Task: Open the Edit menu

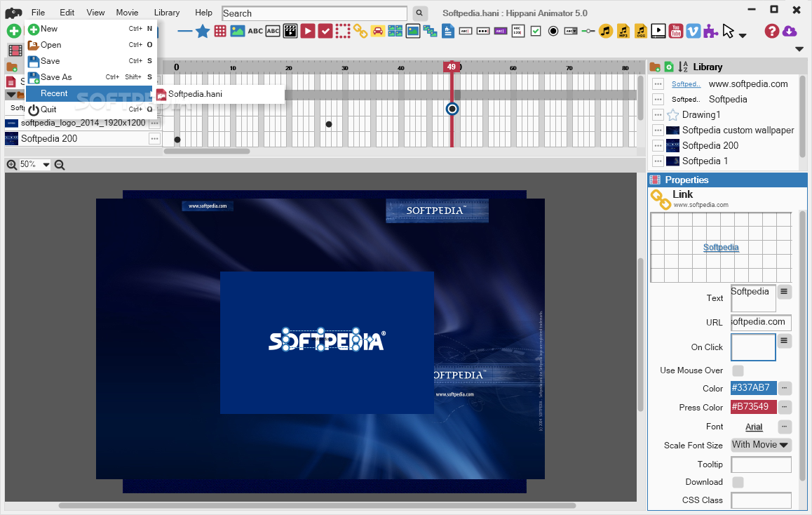Action: tap(67, 13)
